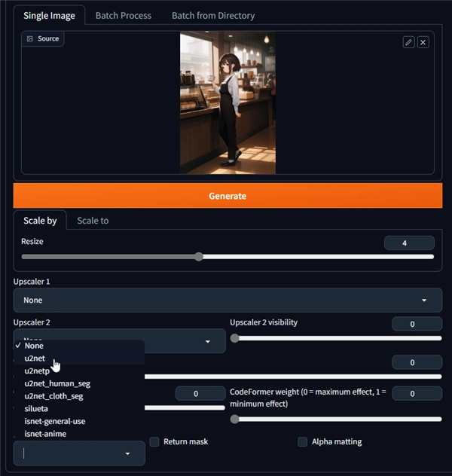Click the Resize slider handle
Image resolution: width=452 pixels, height=476 pixels.
199,257
